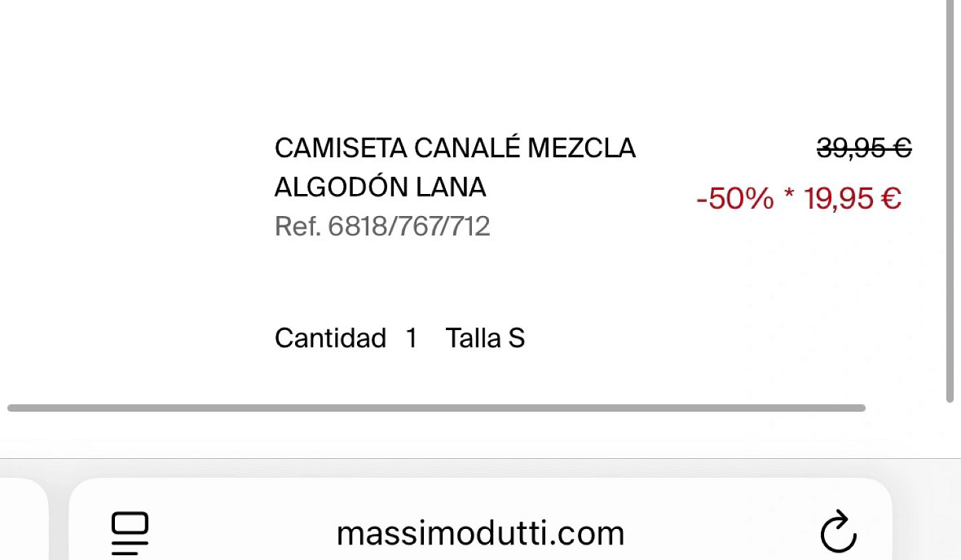Tap the reload page icon
Screen dimensions: 961x560
(x=838, y=533)
